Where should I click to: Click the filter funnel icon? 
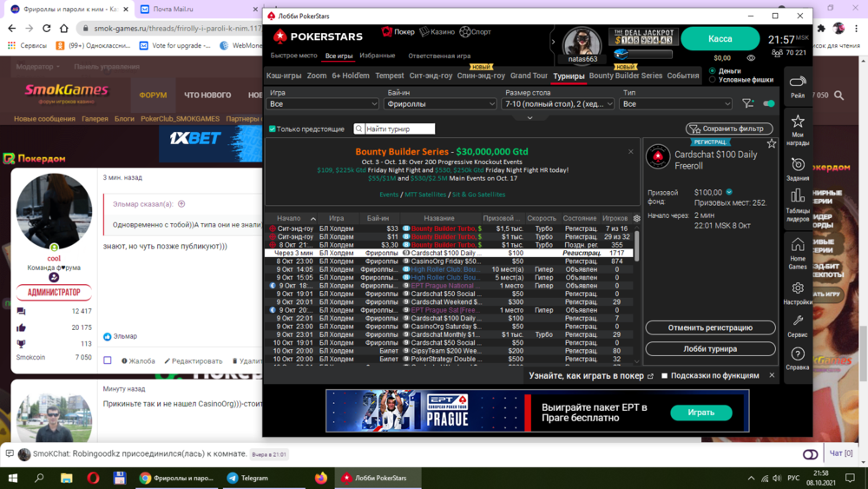pos(747,103)
